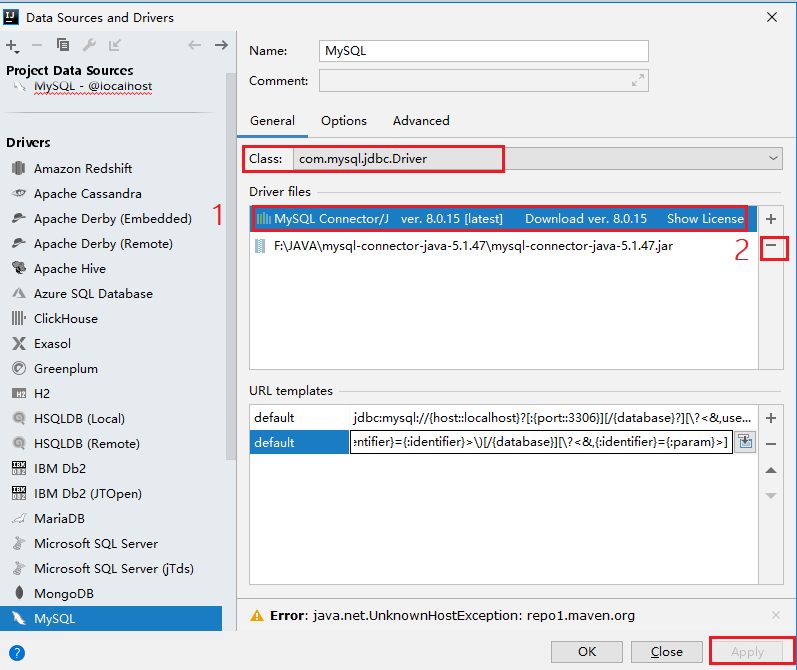Switch to the Advanced tab
Screen dimensions: 797x670
[x=421, y=121]
